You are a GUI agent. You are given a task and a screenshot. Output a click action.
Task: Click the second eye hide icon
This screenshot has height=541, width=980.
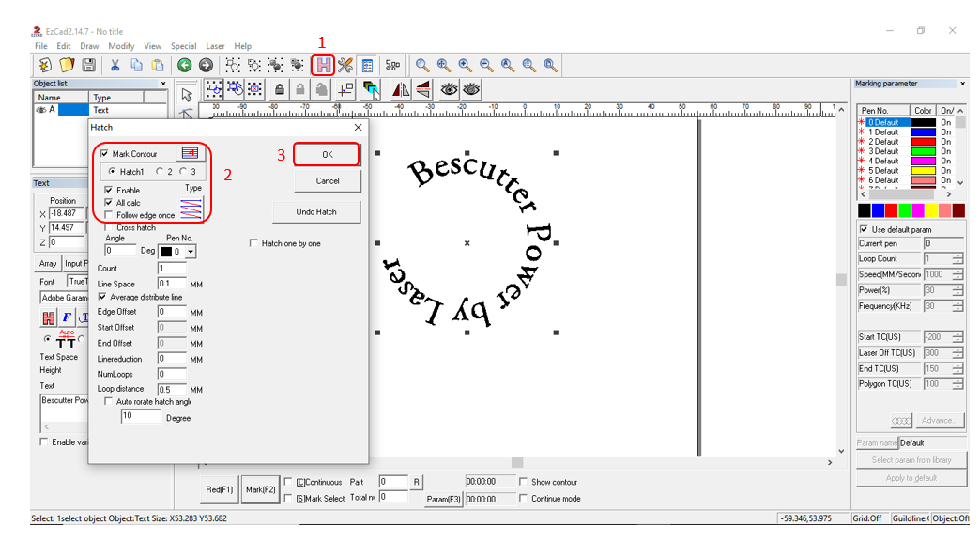click(x=471, y=90)
